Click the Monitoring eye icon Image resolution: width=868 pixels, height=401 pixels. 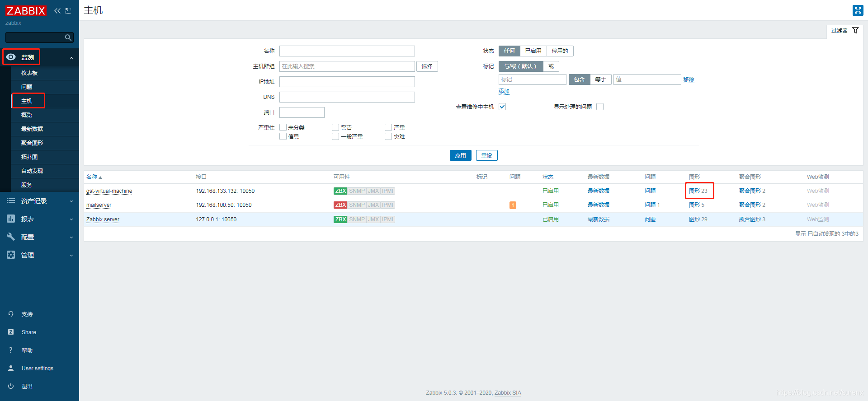(x=11, y=57)
